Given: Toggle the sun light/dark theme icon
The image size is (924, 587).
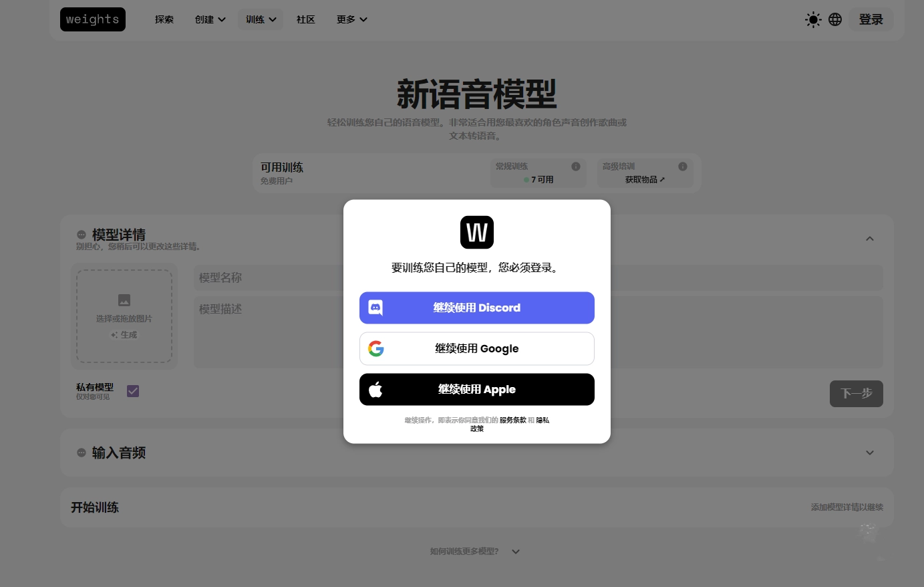Looking at the screenshot, I should (812, 19).
